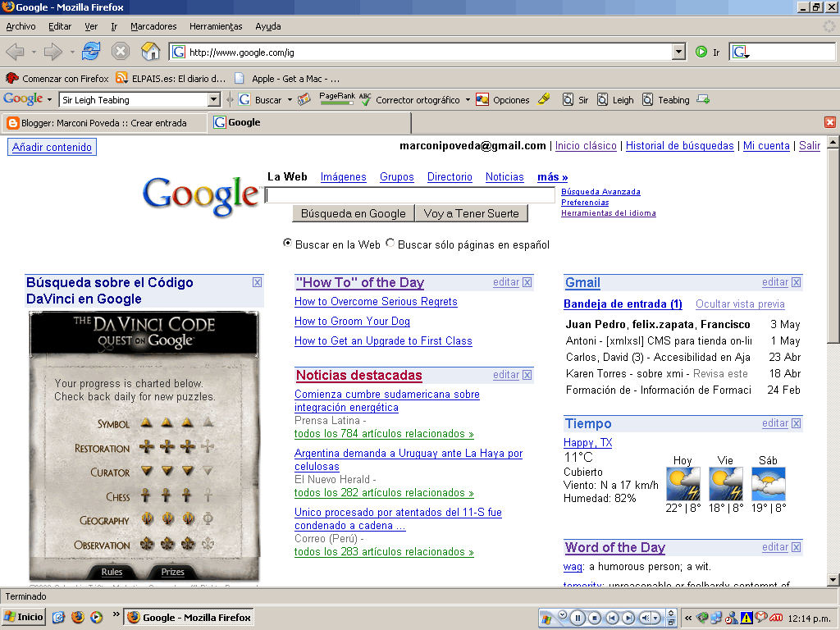
Task: Close the Noticias destacadas module
Action: 527,375
